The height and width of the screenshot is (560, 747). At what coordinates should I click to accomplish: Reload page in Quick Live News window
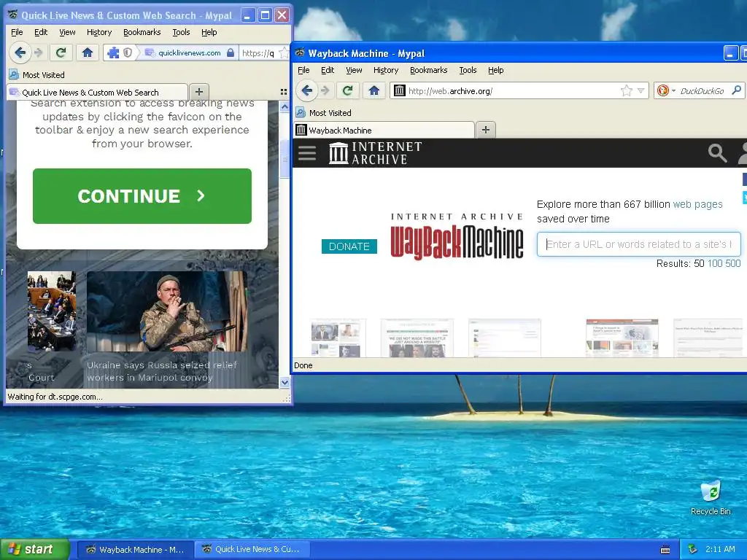click(x=61, y=52)
